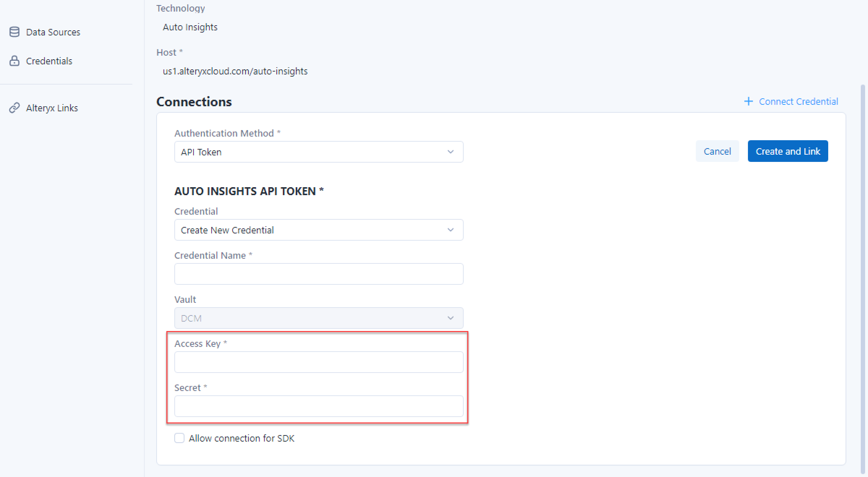868x477 pixels.
Task: Click the plus icon beside Connect Credential
Action: pyautogui.click(x=748, y=102)
